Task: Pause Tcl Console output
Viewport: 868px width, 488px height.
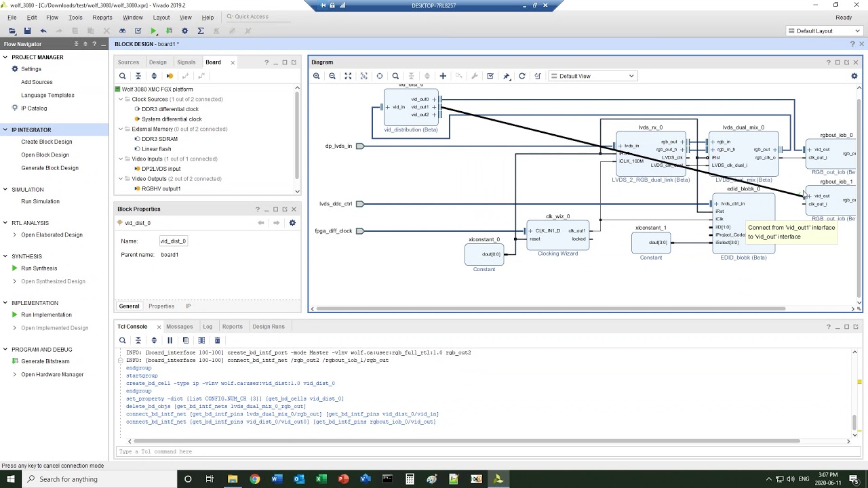Action: pyautogui.click(x=170, y=340)
